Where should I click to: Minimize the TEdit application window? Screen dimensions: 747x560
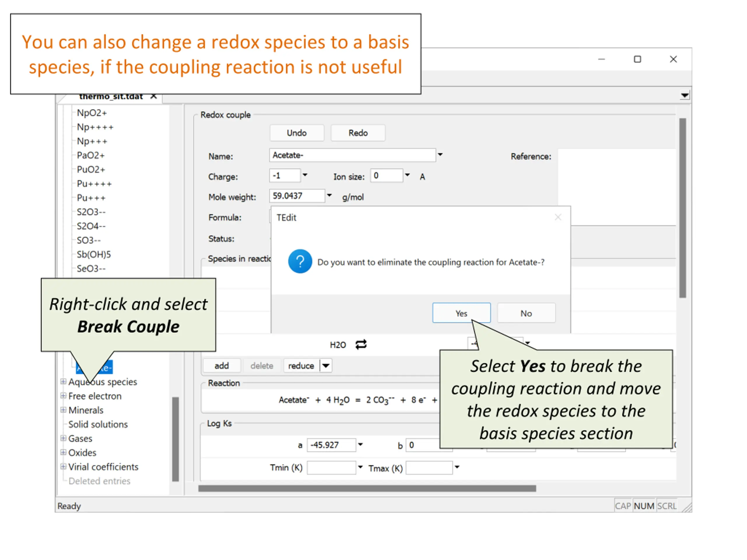(601, 59)
